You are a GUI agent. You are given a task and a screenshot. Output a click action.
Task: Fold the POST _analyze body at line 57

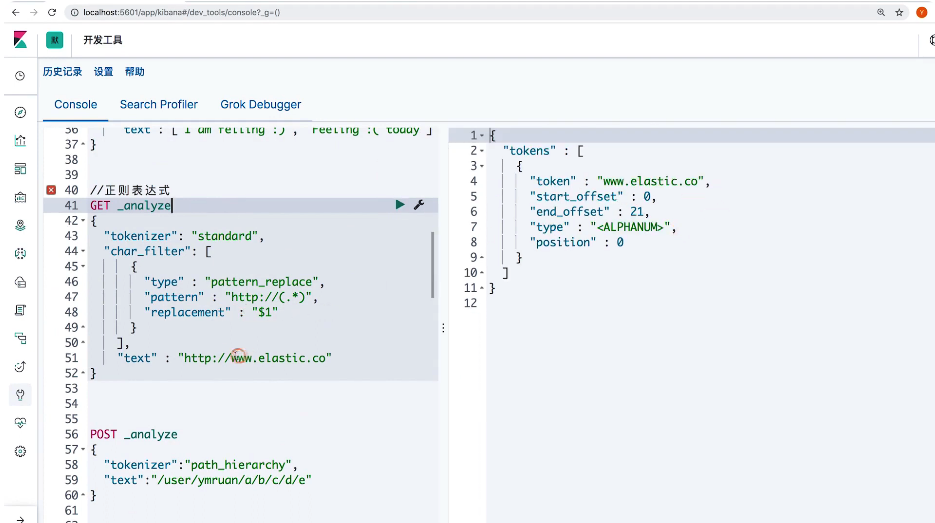point(83,450)
